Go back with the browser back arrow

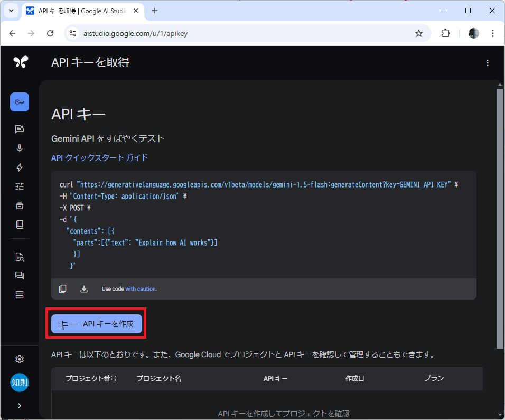12,33
